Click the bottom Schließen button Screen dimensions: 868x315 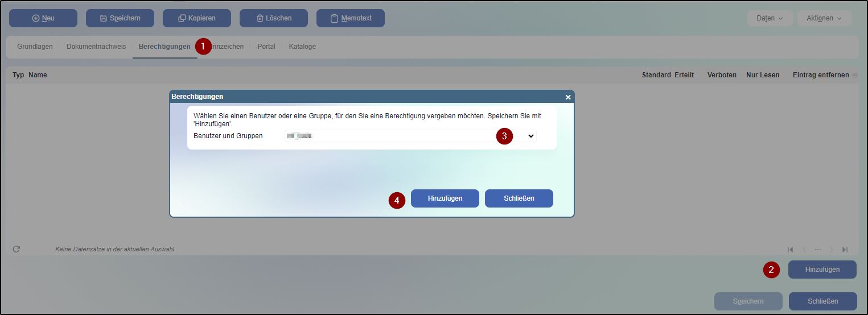(x=823, y=301)
